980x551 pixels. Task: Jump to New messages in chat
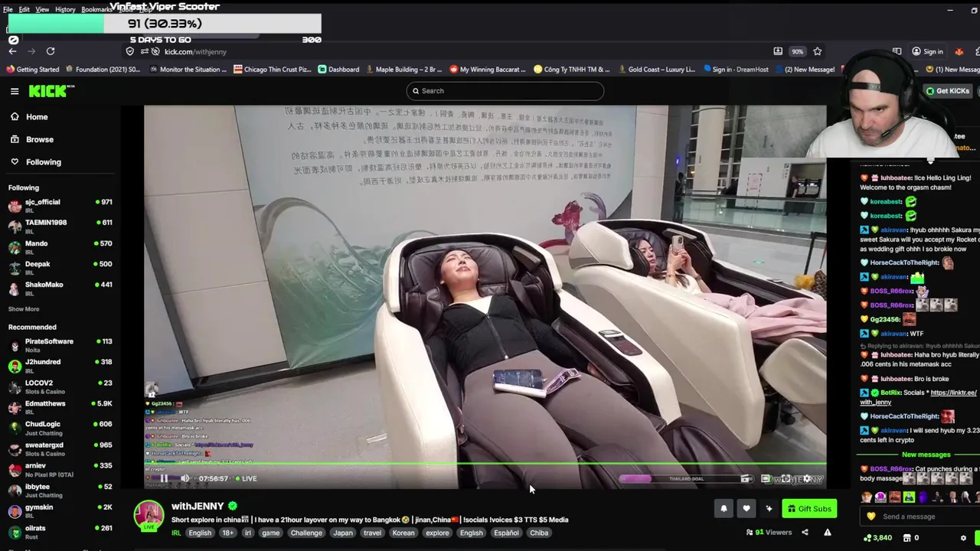pos(926,455)
